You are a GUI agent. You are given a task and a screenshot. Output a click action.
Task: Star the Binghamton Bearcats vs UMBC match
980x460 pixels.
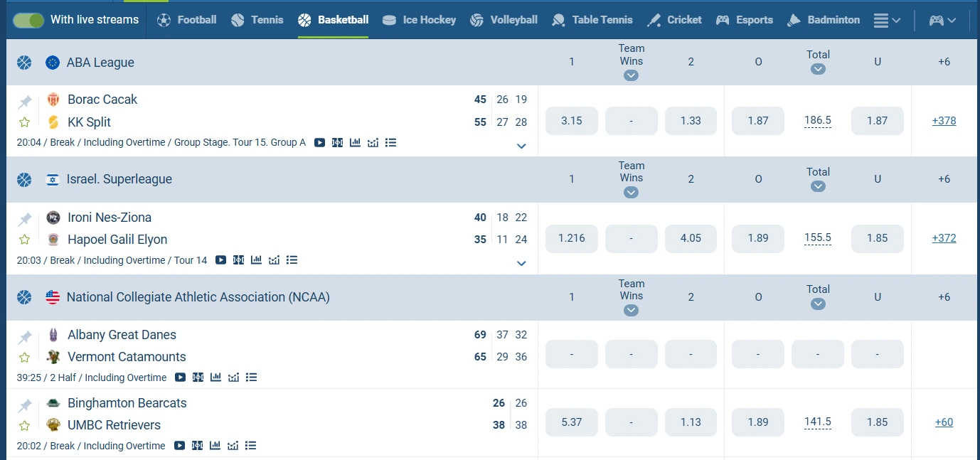25,425
